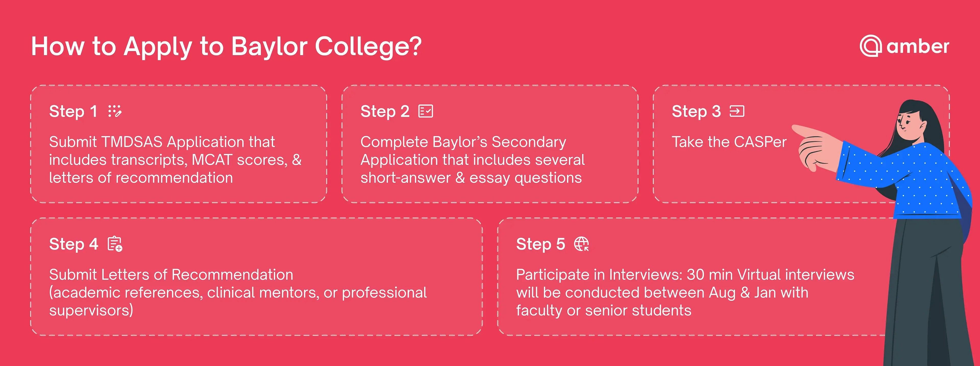Select the 'Step 2' heading
Image resolution: width=980 pixels, height=366 pixels.
385,112
